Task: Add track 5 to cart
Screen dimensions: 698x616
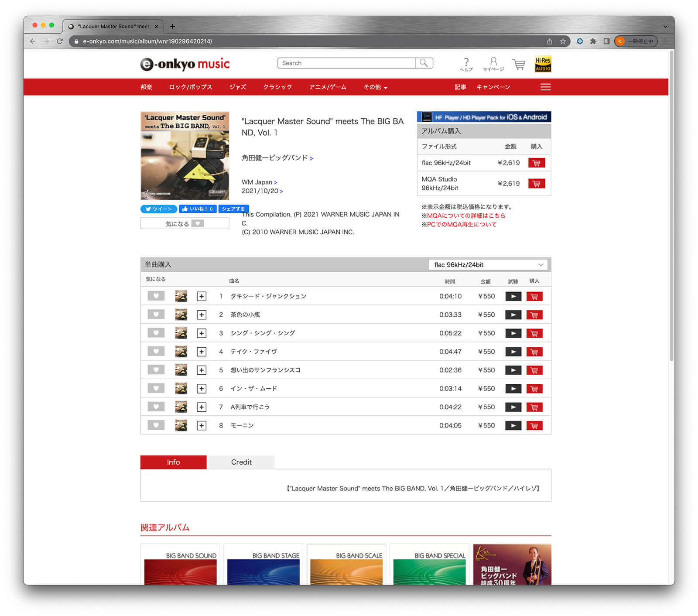Action: click(534, 370)
